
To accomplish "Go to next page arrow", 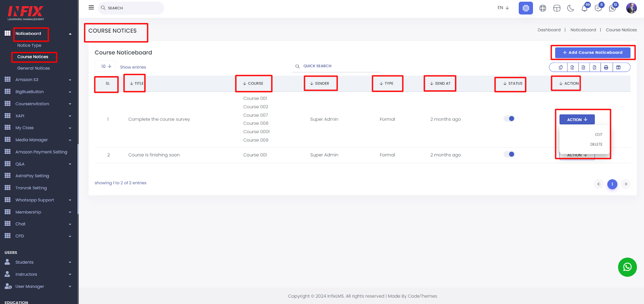I will pos(625,184).
